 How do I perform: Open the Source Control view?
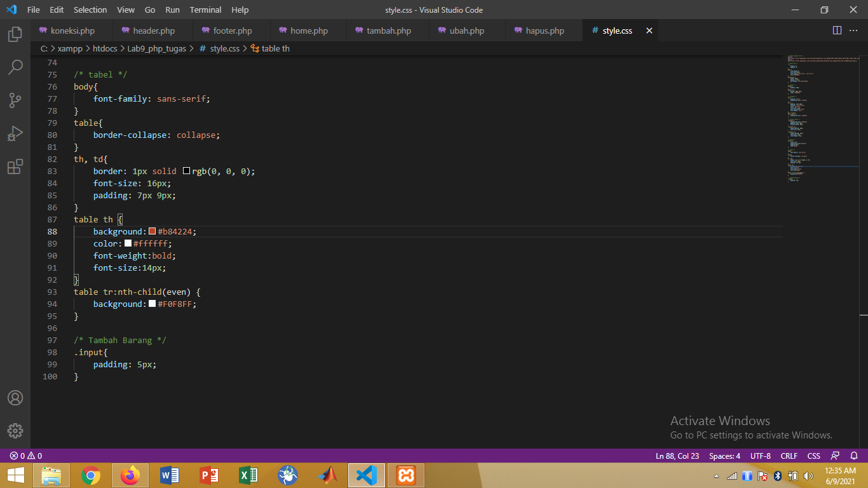(x=15, y=100)
